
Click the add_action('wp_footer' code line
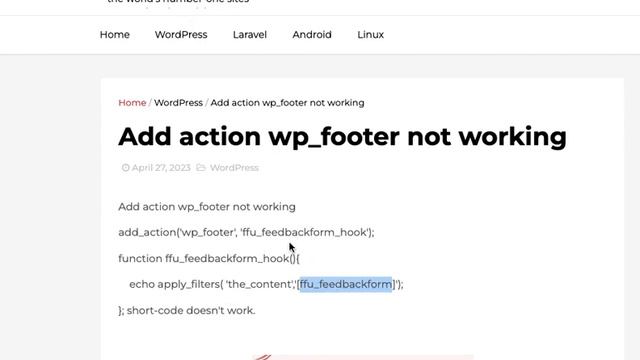coord(246,233)
